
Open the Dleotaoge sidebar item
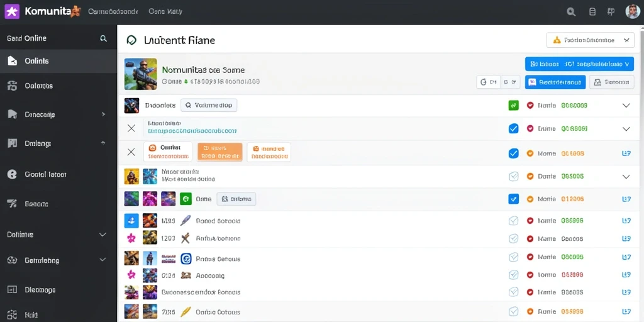(58, 289)
